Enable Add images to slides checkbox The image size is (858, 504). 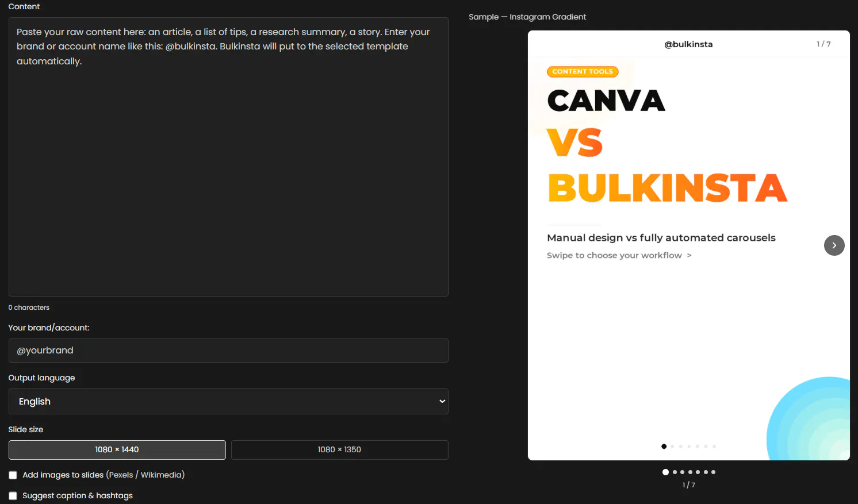click(13, 475)
